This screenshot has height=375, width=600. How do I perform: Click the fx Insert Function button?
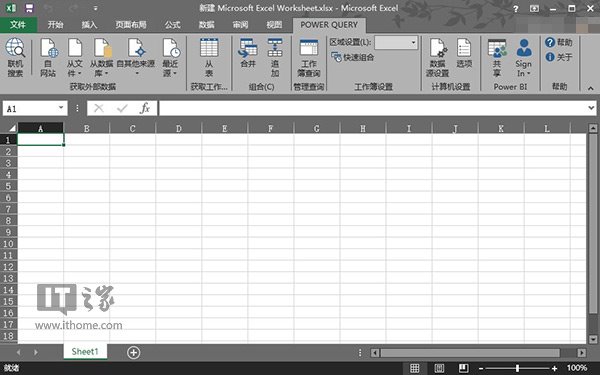(x=145, y=109)
